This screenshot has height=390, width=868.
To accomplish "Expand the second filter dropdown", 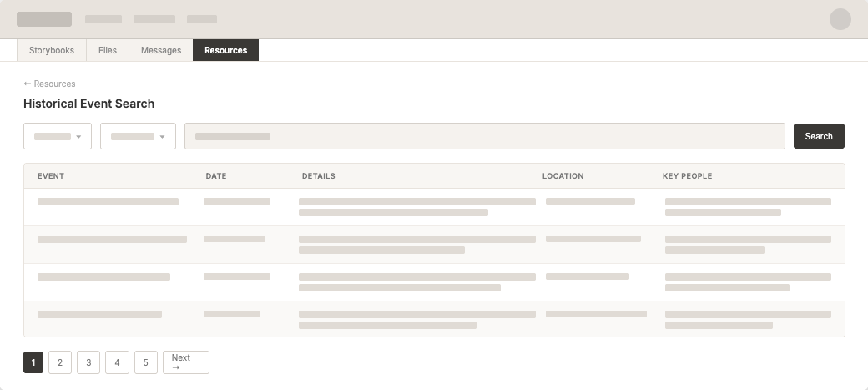I will pos(138,136).
